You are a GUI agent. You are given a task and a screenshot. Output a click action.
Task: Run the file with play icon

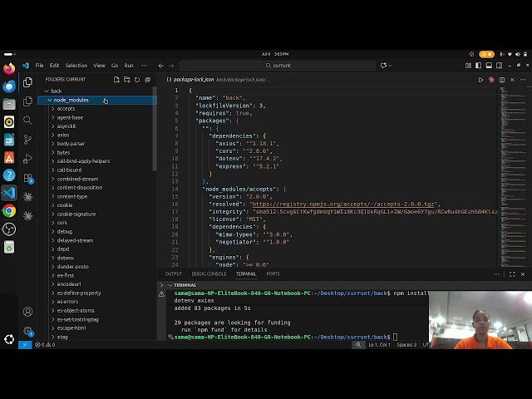(480, 80)
